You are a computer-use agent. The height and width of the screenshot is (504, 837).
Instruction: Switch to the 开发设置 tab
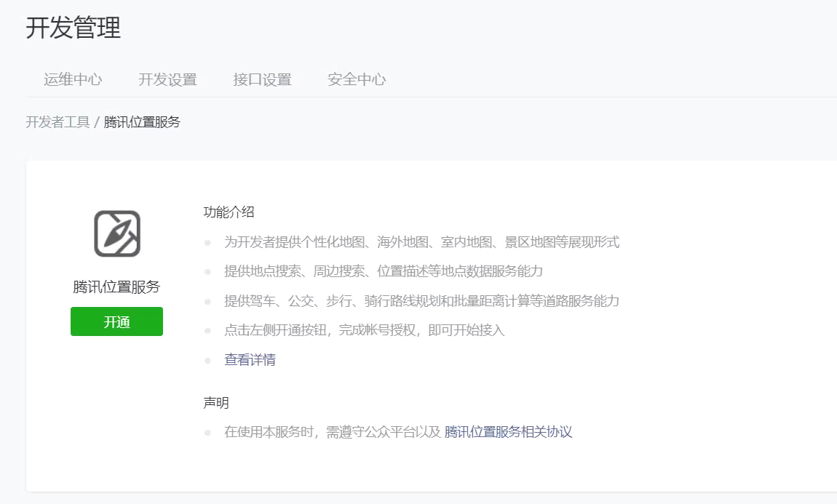pyautogui.click(x=167, y=79)
